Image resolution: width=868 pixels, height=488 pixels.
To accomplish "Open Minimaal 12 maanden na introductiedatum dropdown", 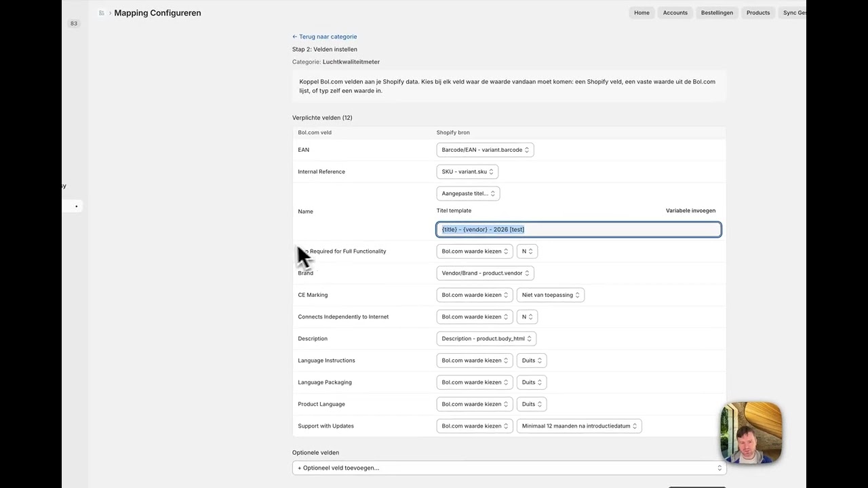I will click(579, 426).
